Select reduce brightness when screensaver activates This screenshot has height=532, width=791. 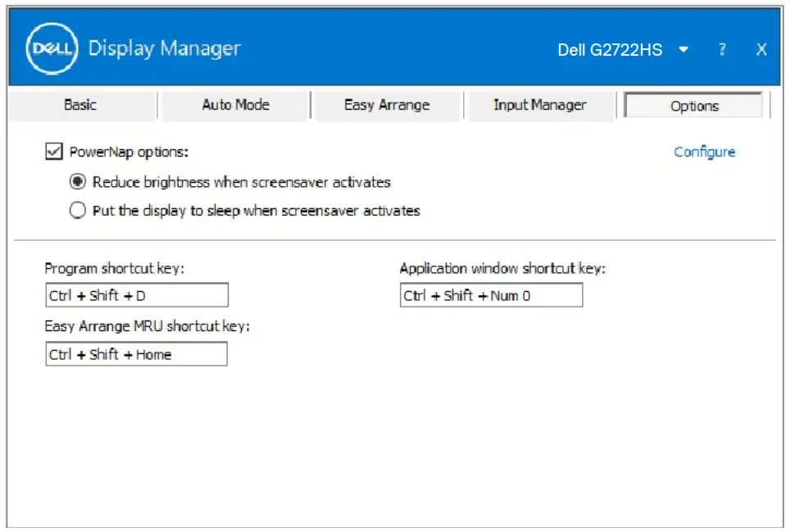click(78, 182)
